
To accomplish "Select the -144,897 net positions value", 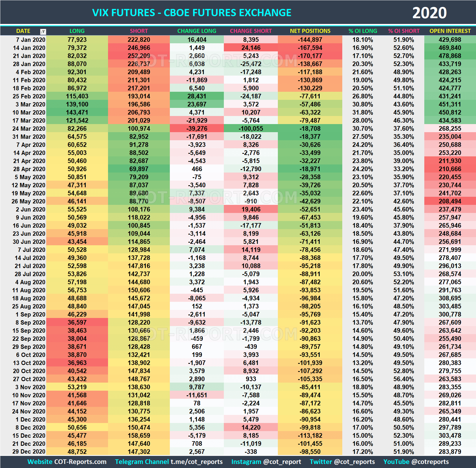I will coord(310,40).
